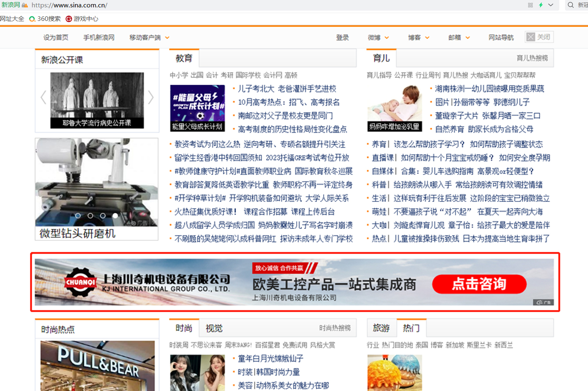The image size is (588, 391).
Task: Close the top navigation bar with 关闭
Action: [x=539, y=37]
